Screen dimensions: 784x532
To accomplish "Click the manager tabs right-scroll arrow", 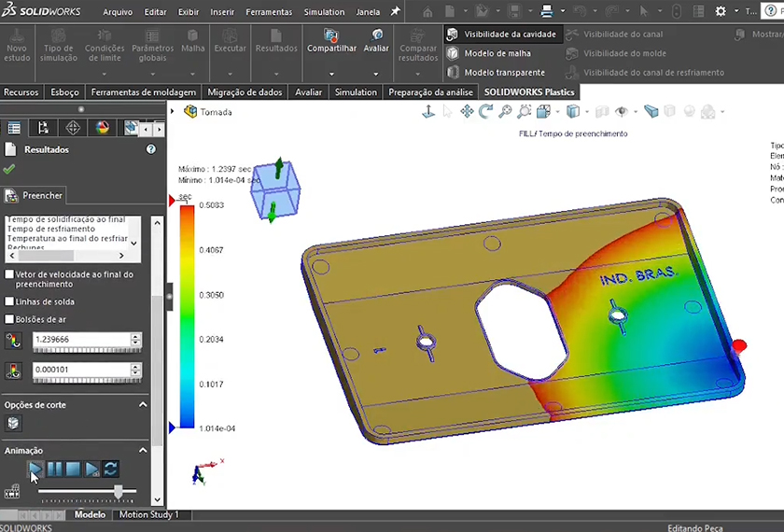I will tap(159, 130).
